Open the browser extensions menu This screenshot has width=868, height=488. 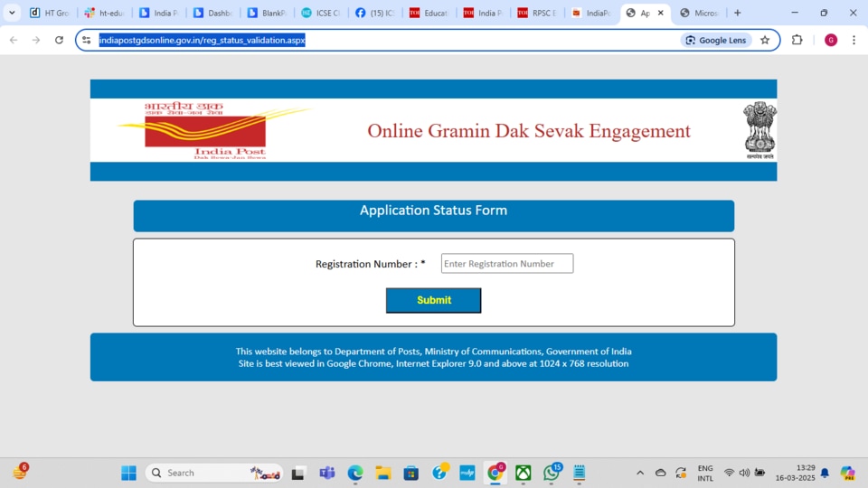point(797,40)
